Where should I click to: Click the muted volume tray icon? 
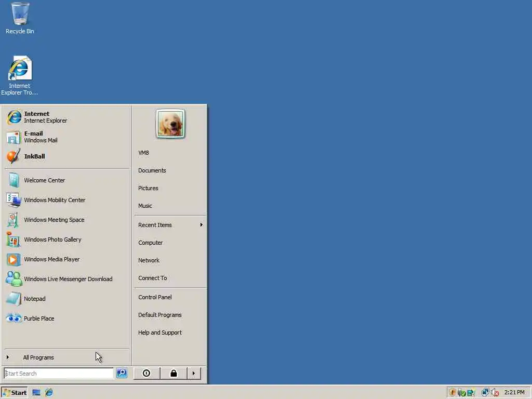coord(495,393)
